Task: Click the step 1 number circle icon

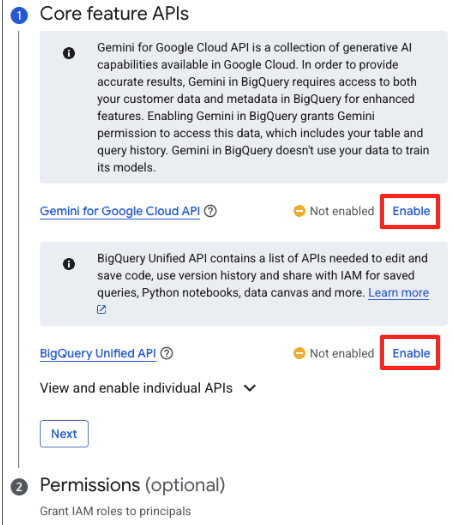Action: (x=19, y=15)
